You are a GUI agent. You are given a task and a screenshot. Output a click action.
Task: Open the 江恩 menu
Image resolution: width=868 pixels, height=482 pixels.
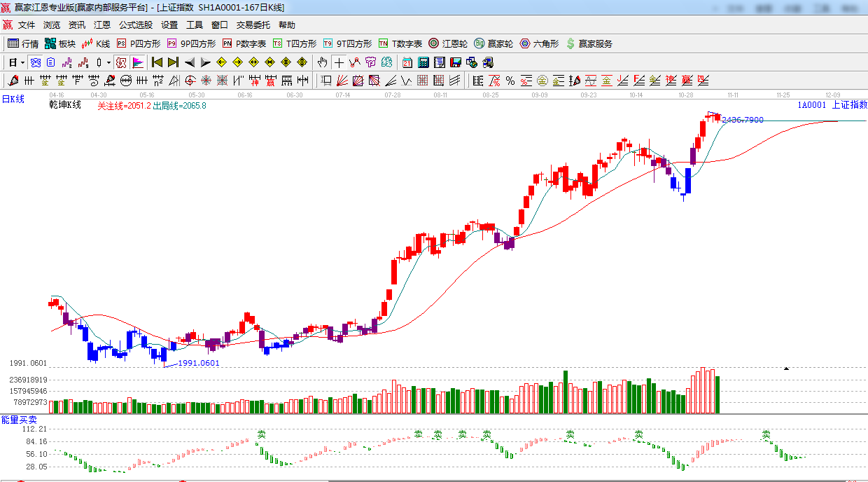(102, 25)
